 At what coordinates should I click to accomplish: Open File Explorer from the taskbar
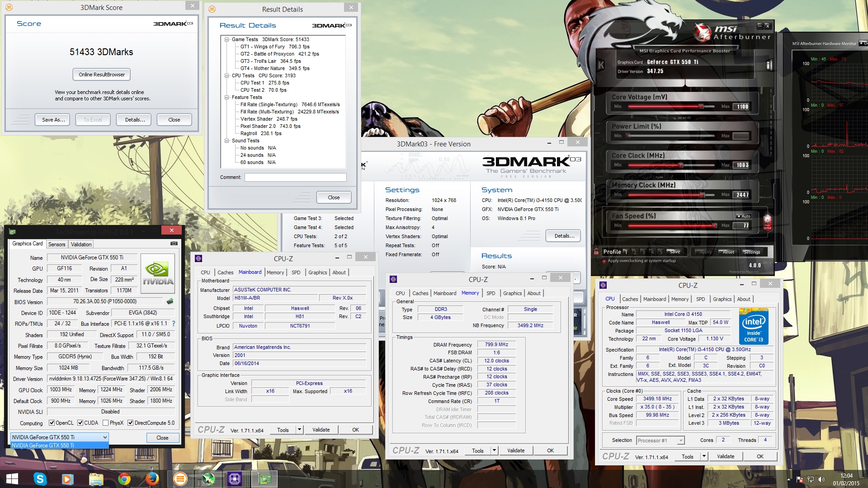click(96, 479)
